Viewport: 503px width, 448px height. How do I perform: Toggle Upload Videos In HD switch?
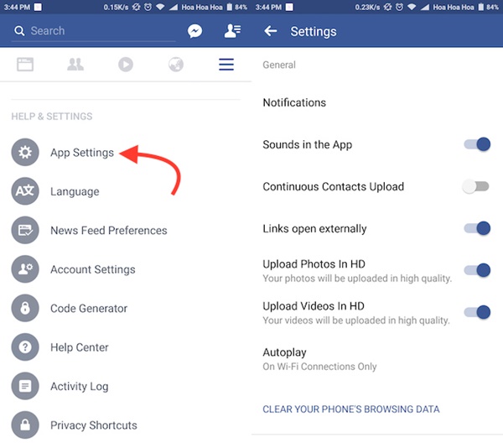pyautogui.click(x=477, y=312)
